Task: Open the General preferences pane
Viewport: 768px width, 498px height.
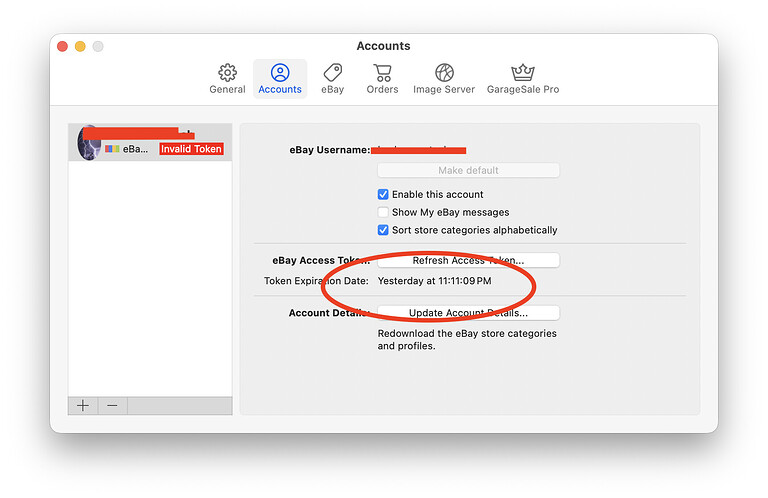Action: (x=227, y=79)
